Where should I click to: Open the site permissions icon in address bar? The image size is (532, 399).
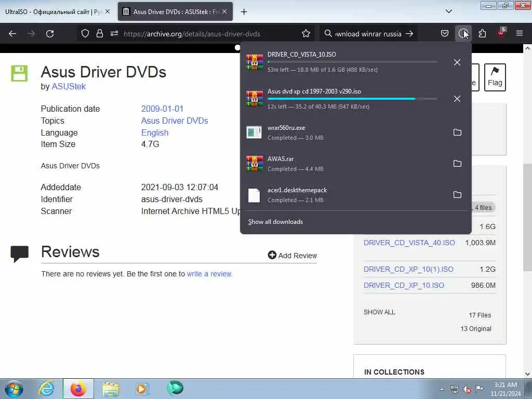114,34
